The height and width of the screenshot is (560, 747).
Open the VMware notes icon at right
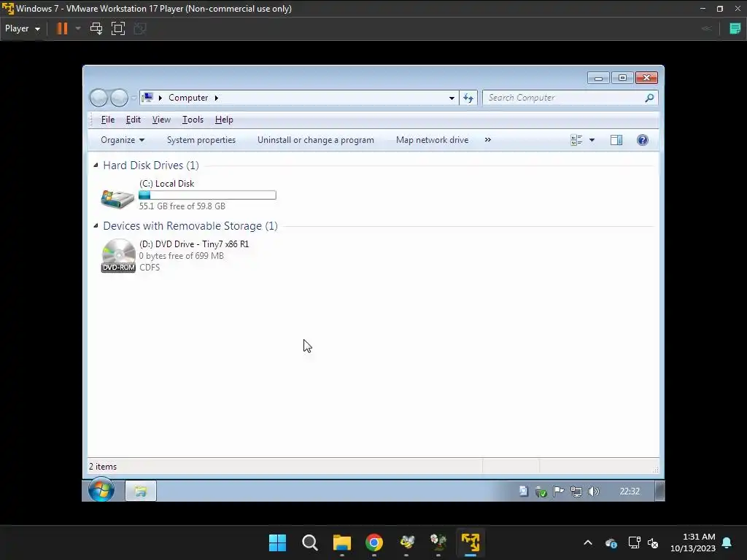(735, 28)
